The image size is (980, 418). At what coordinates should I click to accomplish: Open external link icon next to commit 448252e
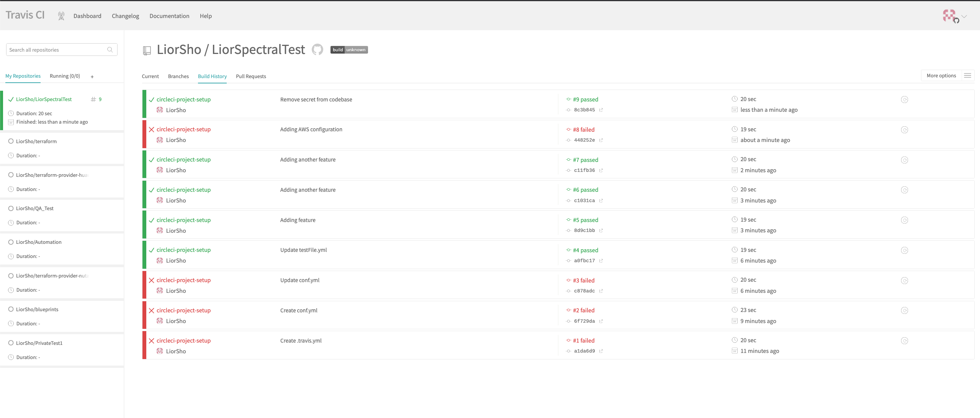pos(601,140)
